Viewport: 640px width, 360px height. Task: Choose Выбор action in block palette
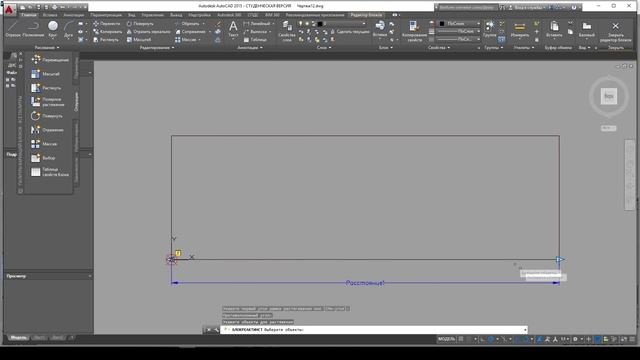click(43, 158)
